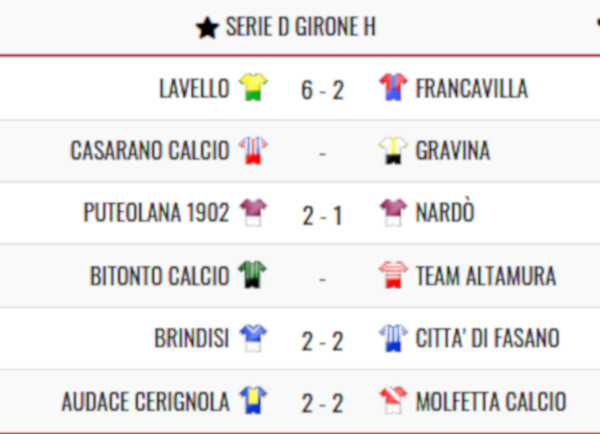
Task: Open the Città di Fasano team link
Action: coord(488,338)
